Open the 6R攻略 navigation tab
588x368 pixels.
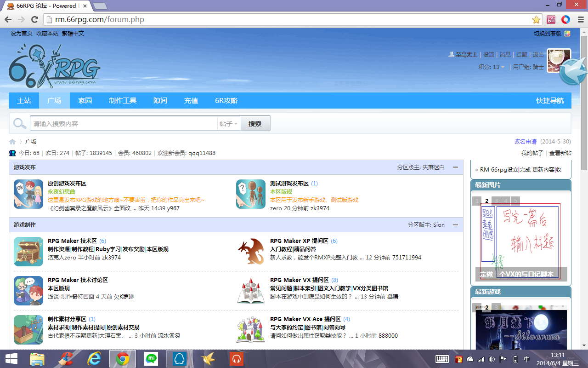click(226, 100)
